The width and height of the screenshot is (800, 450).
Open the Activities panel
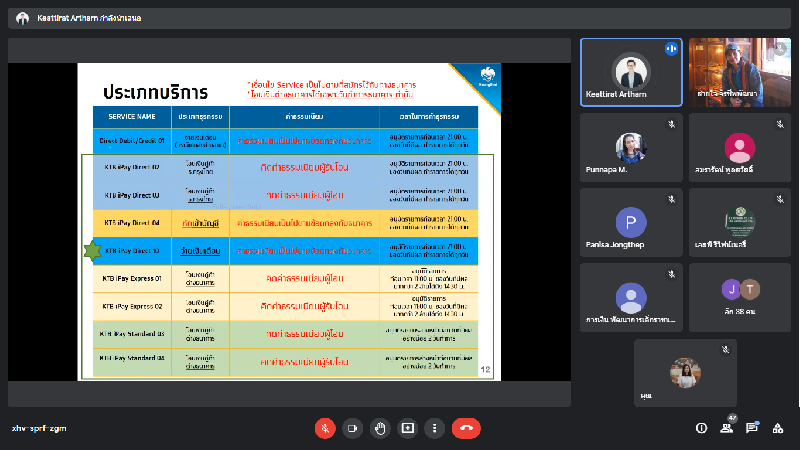coord(778,428)
